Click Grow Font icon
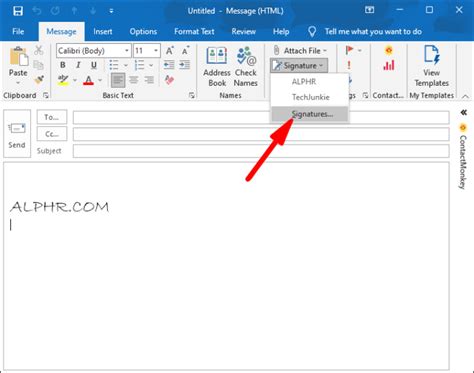Screen dimensions: 474x373 click(170, 51)
